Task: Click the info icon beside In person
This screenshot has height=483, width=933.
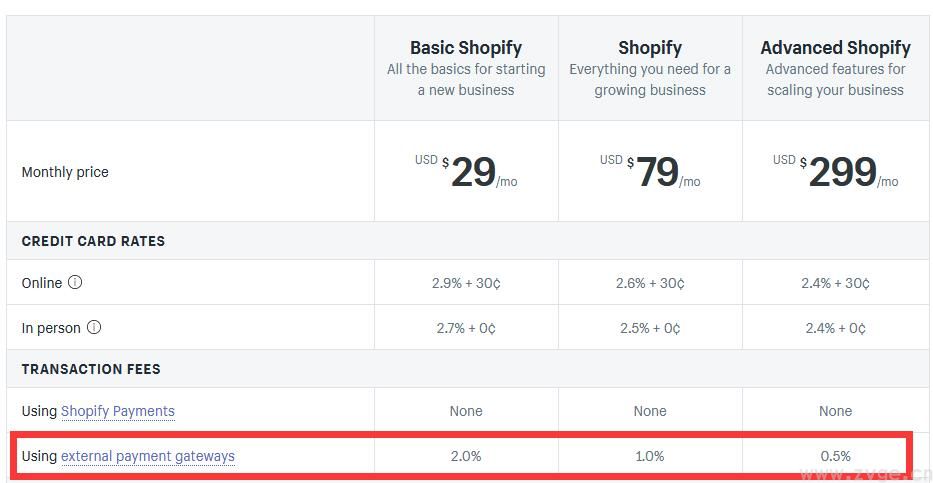Action: tap(94, 328)
